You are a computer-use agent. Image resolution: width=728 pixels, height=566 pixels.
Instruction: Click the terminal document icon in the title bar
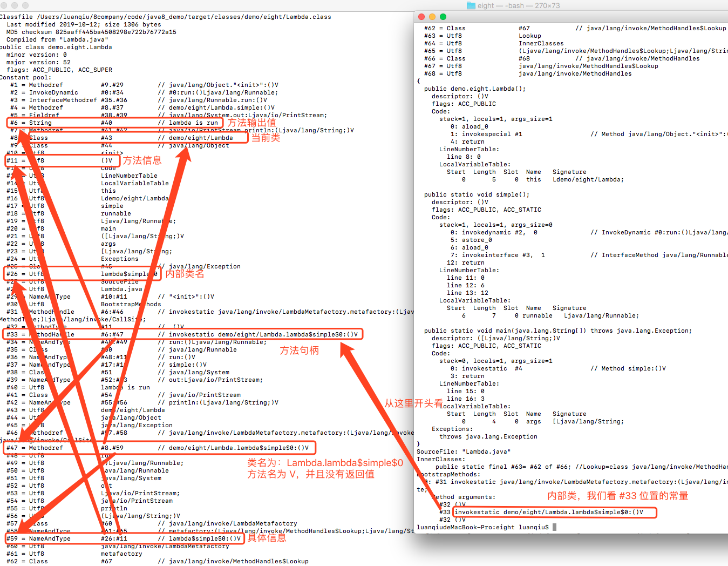click(471, 6)
